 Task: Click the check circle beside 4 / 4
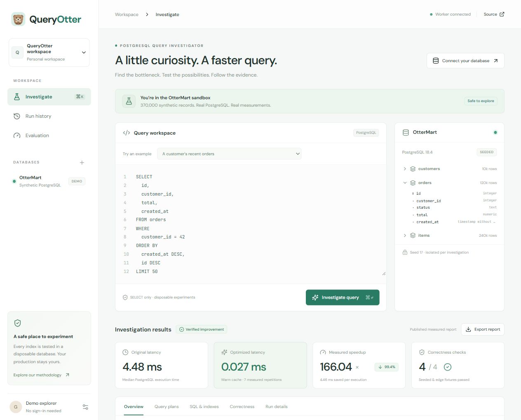448,367
